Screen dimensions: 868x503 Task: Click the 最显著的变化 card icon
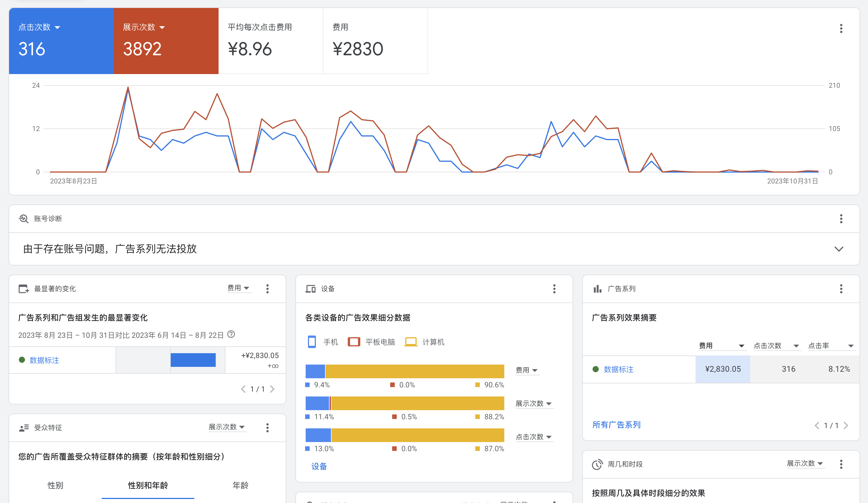(23, 289)
